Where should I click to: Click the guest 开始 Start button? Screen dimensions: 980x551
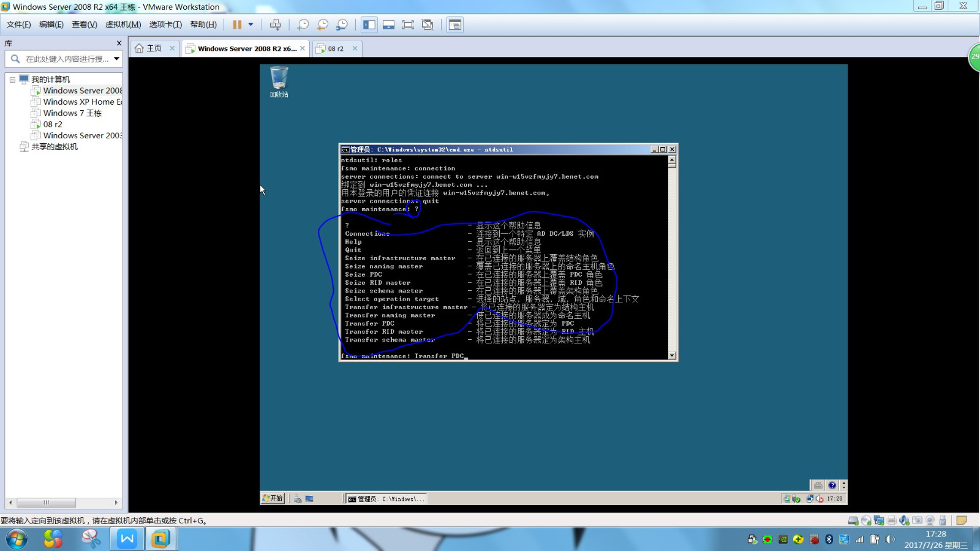(x=273, y=498)
